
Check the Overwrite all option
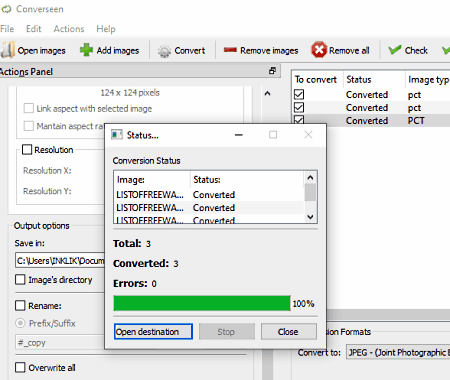pos(20,367)
